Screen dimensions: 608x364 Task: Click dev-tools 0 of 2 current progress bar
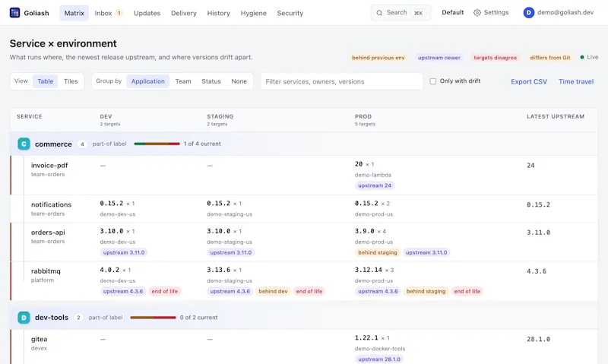(x=154, y=318)
